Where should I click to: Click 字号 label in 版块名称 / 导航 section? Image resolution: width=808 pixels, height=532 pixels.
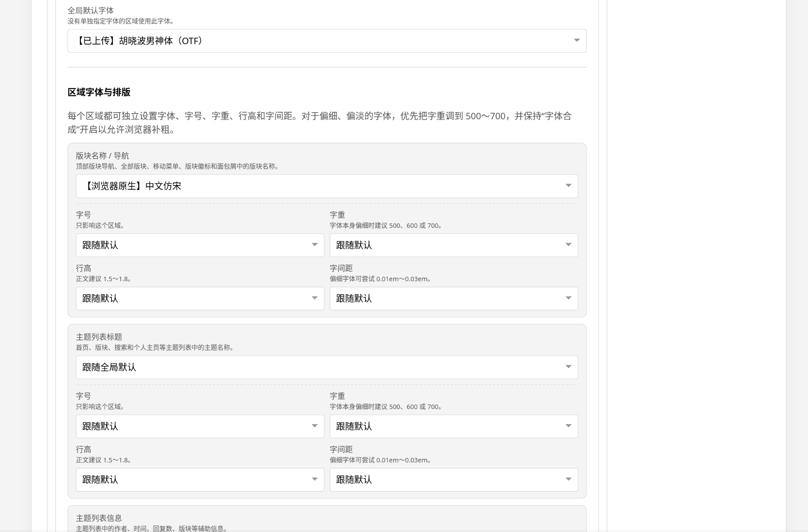[84, 215]
